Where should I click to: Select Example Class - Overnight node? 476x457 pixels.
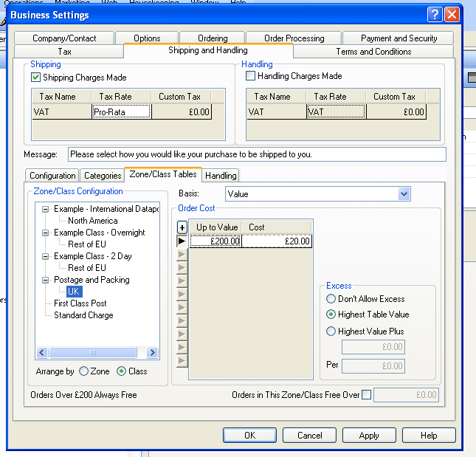(99, 233)
